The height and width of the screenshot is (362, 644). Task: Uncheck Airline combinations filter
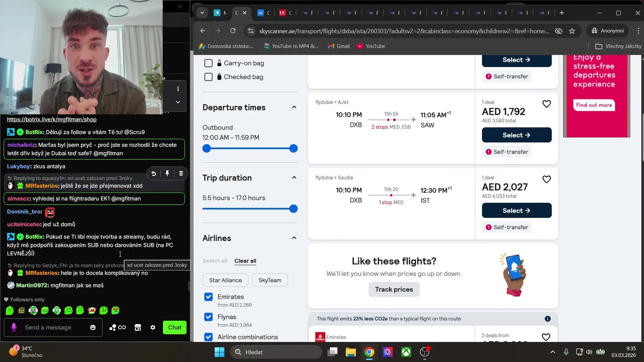tap(208, 337)
